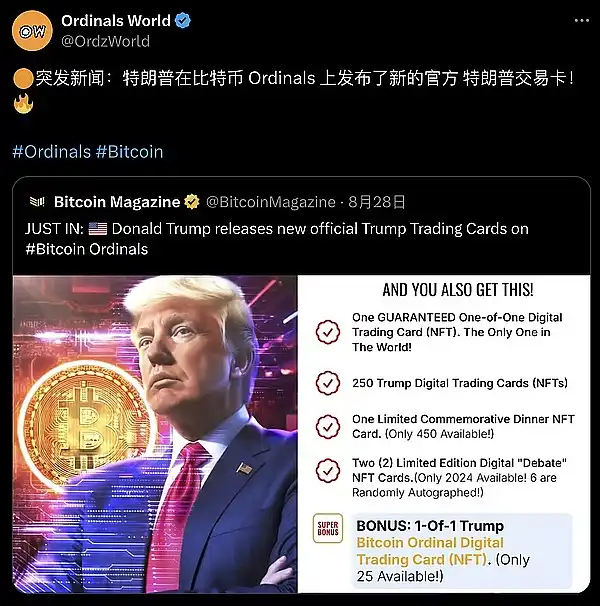Open the Ordinals World profile avatar
The height and width of the screenshot is (606, 600).
32,31
